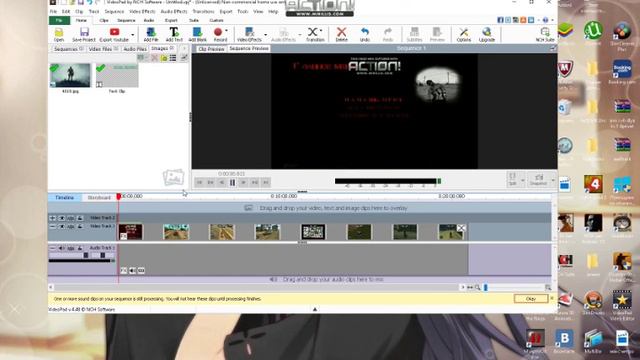The image size is (640, 360).
Task: Click the Upgrade toolbar icon
Action: coord(487,34)
